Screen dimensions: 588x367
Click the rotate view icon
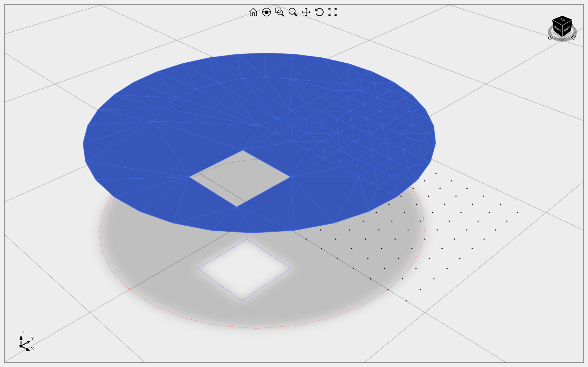319,12
